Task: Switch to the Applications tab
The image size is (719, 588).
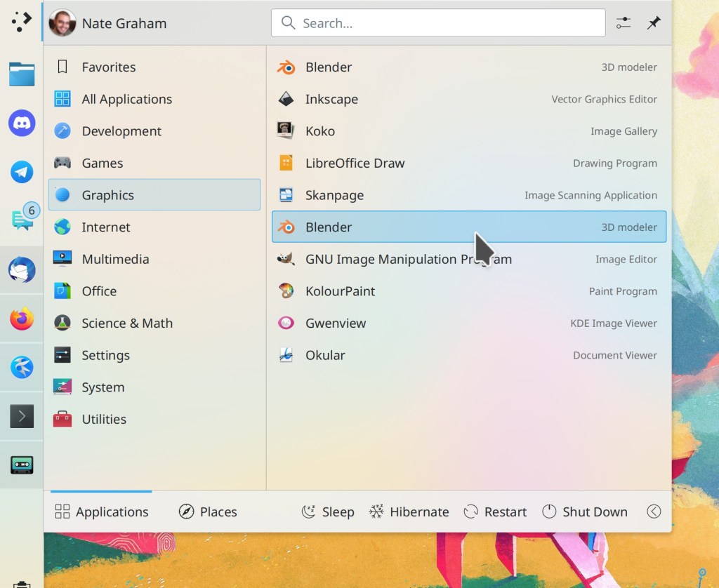Action: (102, 512)
